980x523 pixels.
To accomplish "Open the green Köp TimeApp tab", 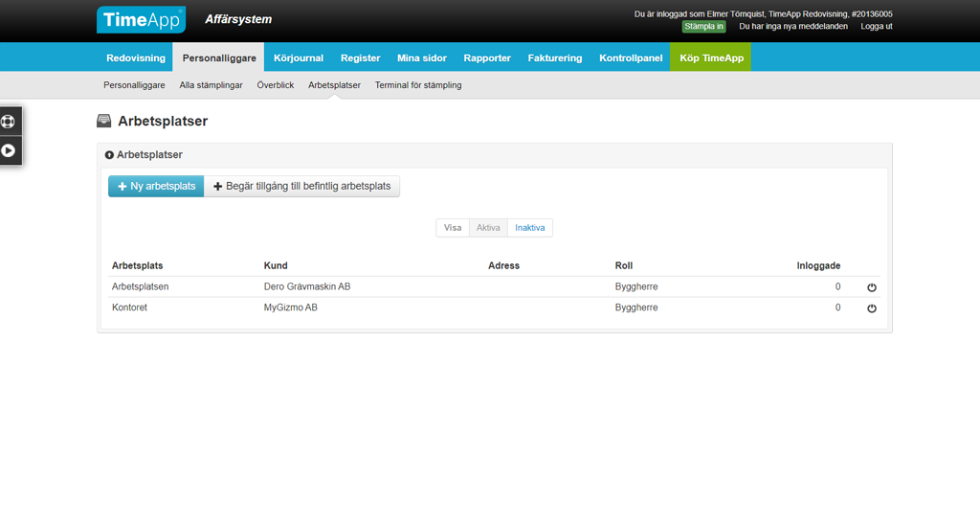I will (x=710, y=57).
